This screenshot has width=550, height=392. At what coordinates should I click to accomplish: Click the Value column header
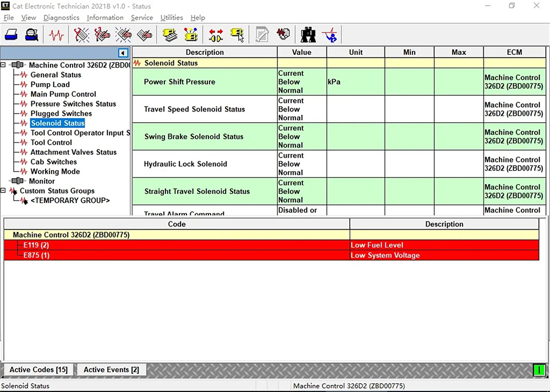[x=301, y=52]
